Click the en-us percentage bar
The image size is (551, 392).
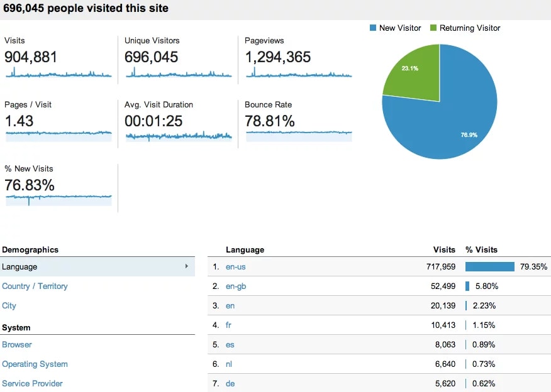(x=489, y=266)
